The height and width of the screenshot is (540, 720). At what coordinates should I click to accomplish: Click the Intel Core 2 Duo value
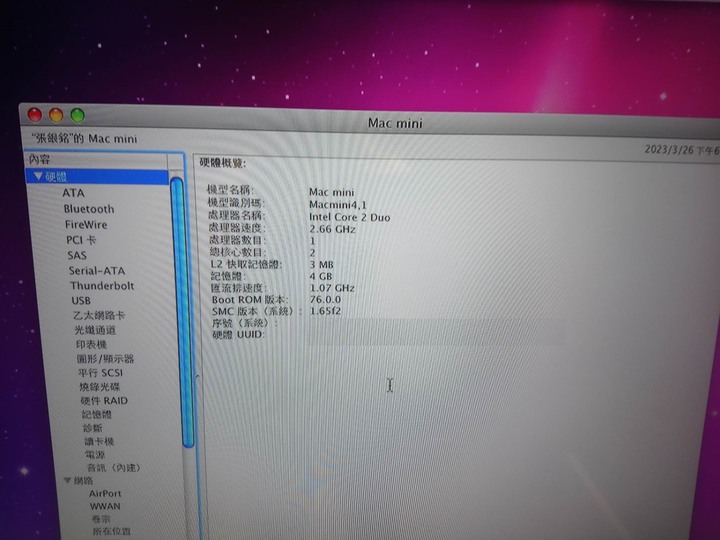349,217
